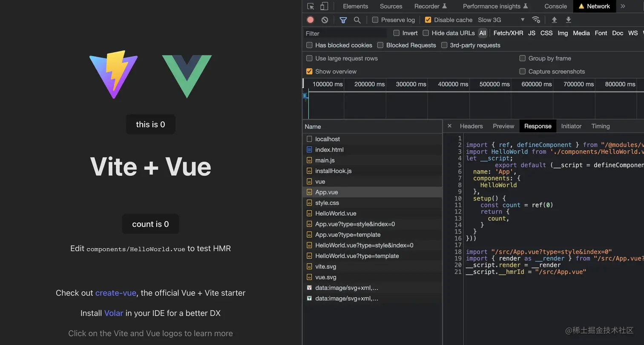Viewport: 644px width, 345px height.
Task: Turn on Use large request rows
Action: [x=310, y=58]
